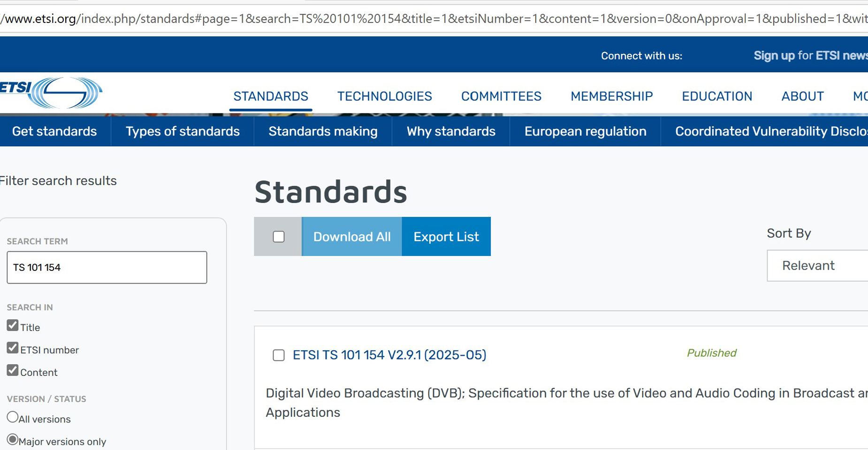Open the EDUCATION menu
The image size is (868, 450).
[717, 96]
